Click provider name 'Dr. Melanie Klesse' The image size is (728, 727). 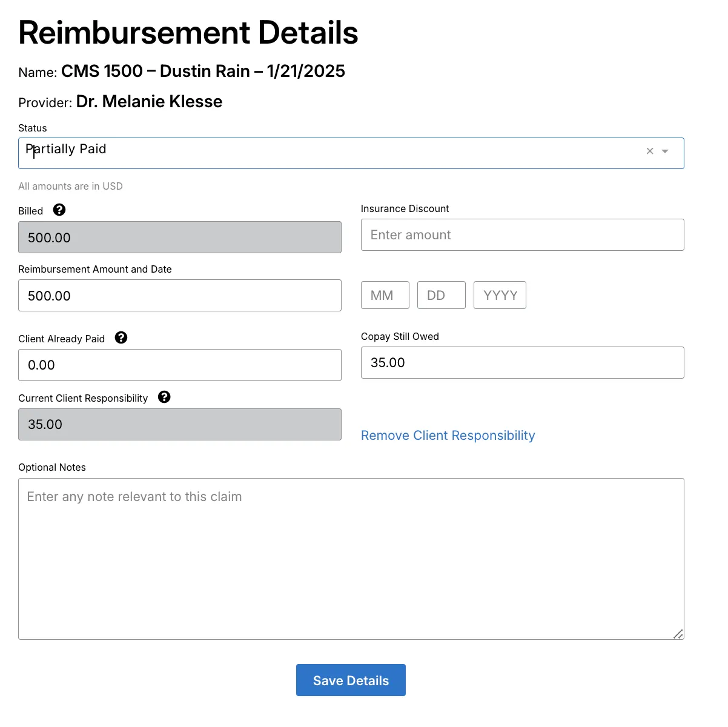149,101
